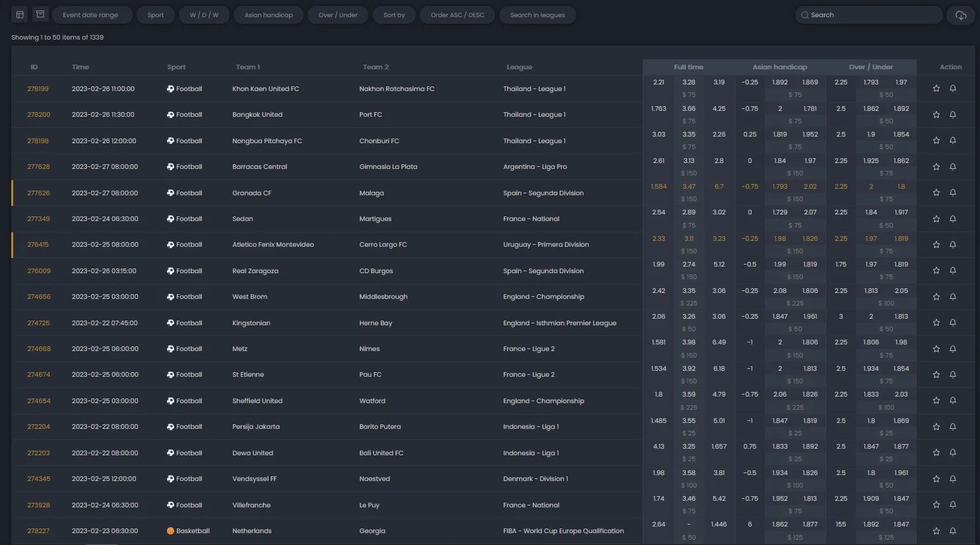Click into the Search input field

point(871,15)
